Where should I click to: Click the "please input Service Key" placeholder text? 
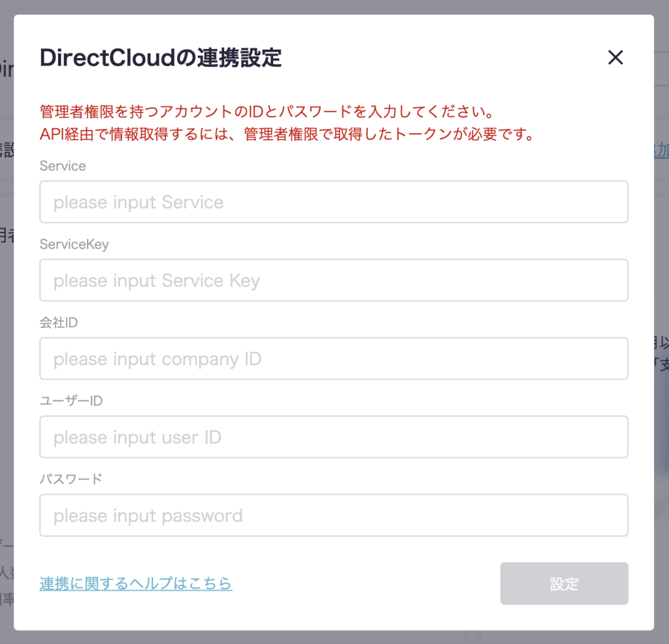(x=157, y=281)
